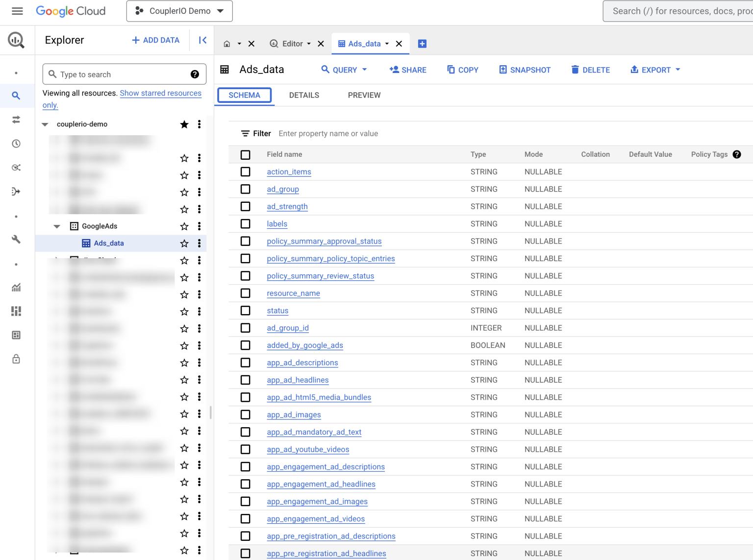Delete the Ads_data table
This screenshot has height=560, width=753.
[x=590, y=70]
